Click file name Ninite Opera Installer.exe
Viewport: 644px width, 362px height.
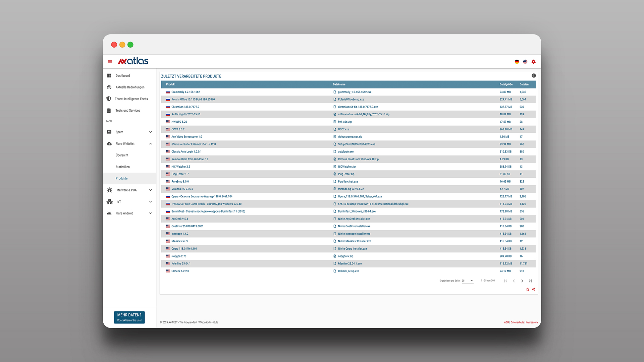coord(353,249)
